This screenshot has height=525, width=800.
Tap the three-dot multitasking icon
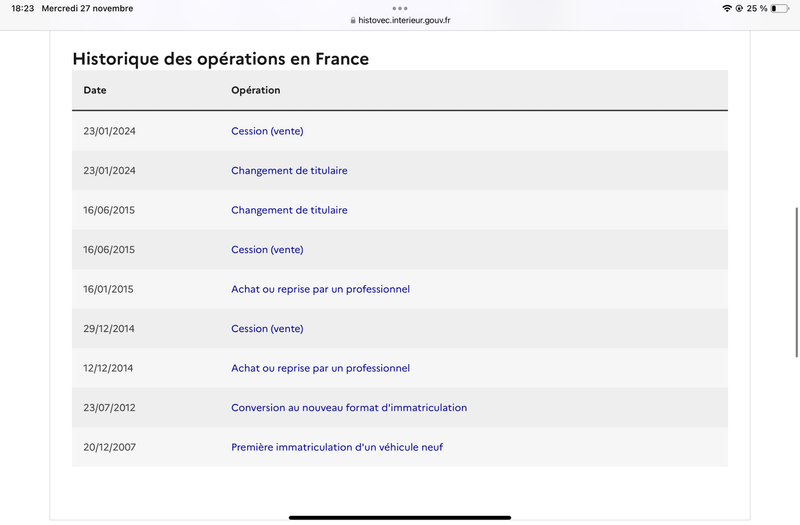point(399,8)
